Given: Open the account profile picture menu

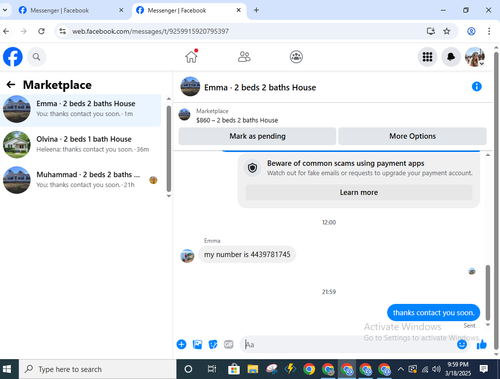Looking at the screenshot, I should coord(475,57).
